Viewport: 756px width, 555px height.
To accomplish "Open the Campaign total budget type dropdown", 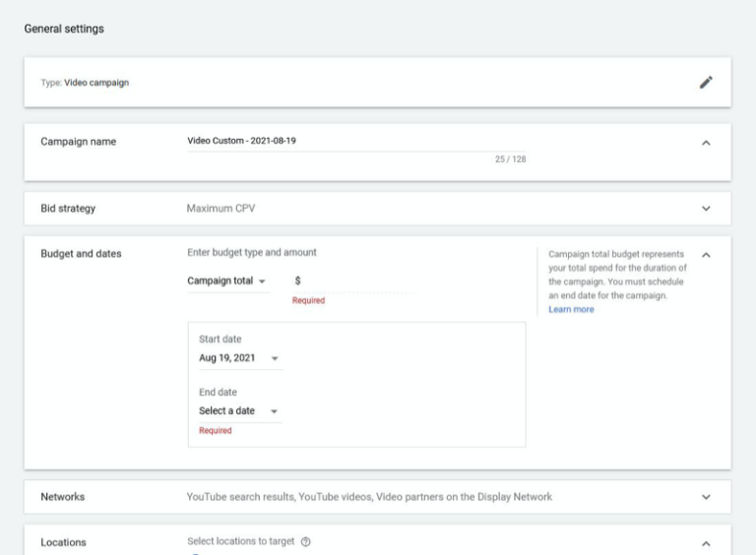I will tap(226, 281).
